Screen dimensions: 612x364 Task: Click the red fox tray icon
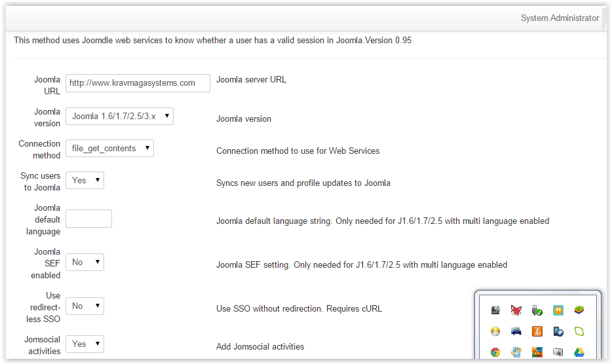(x=516, y=310)
